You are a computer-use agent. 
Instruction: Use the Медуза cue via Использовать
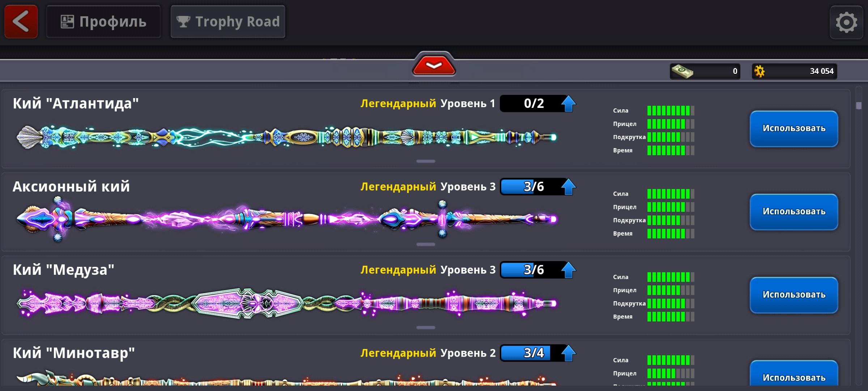pyautogui.click(x=794, y=295)
